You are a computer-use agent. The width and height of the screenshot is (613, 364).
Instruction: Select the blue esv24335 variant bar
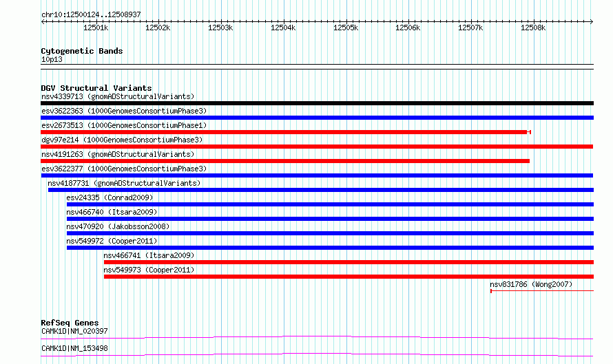[x=331, y=204]
